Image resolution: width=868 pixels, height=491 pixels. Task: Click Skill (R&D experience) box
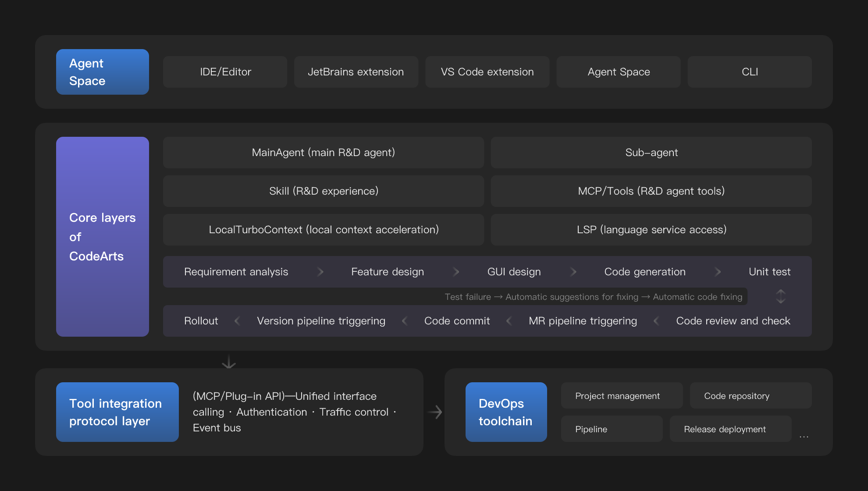pyautogui.click(x=324, y=191)
